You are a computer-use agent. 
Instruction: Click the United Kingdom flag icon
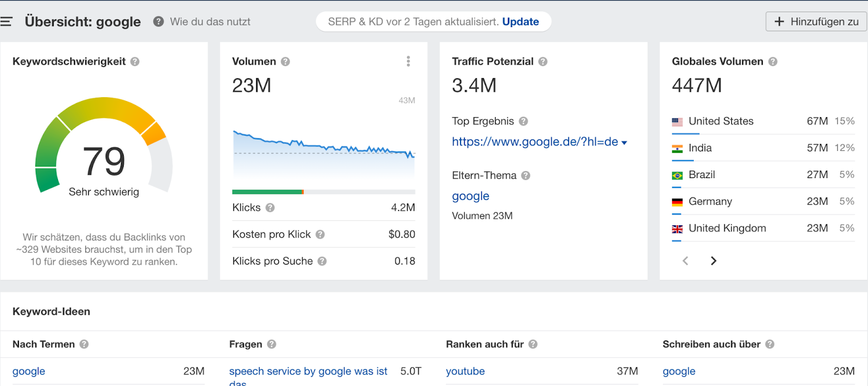point(677,229)
